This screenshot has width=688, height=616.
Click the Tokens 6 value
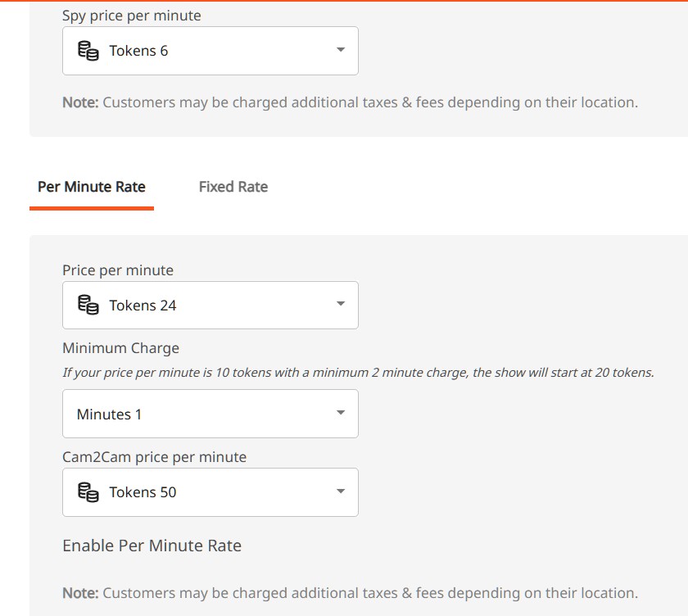click(138, 51)
